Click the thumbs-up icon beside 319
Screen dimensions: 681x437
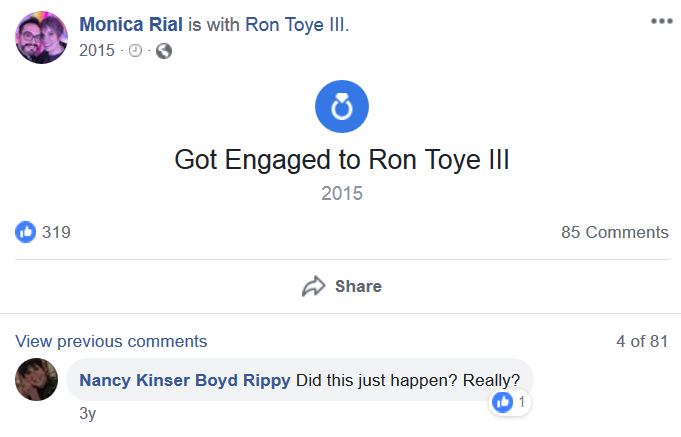pos(26,232)
